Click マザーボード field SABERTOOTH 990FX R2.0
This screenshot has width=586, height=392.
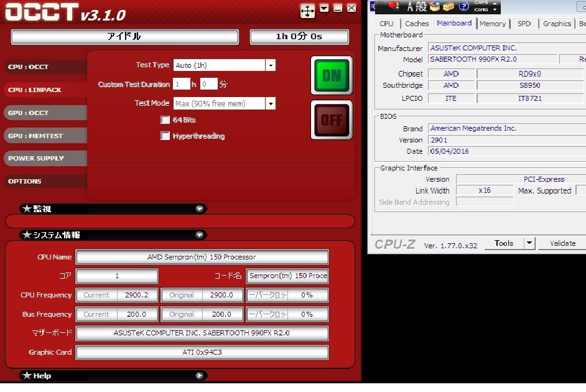202,333
